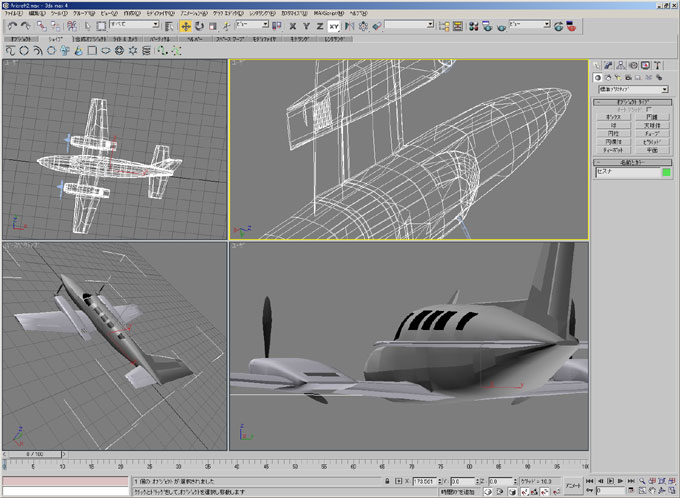This screenshot has width=680, height=498.
Task: Click the Select and Manipulate icon
Action: [x=226, y=26]
